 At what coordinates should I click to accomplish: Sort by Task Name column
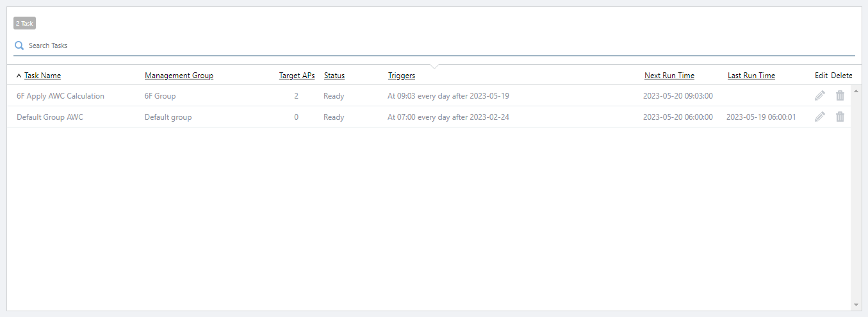click(42, 76)
